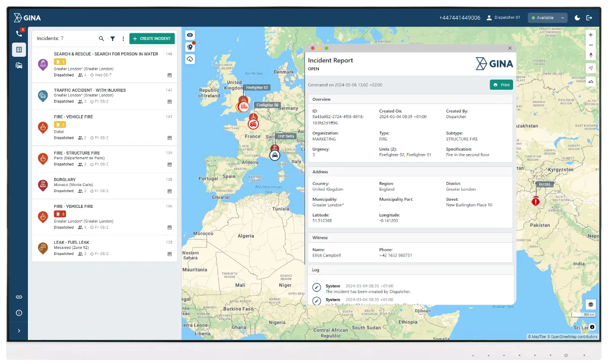Print the incident report
609x364 pixels.
[x=501, y=85]
